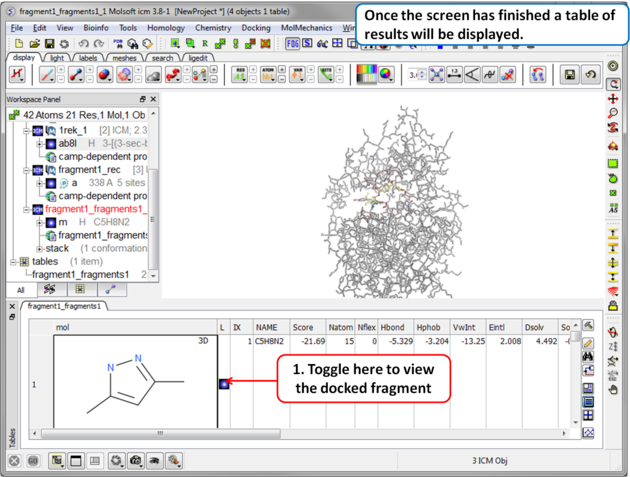Screen dimensions: 630x477
Task: Click the binoculars find icon beside table
Action: pyautogui.click(x=588, y=357)
